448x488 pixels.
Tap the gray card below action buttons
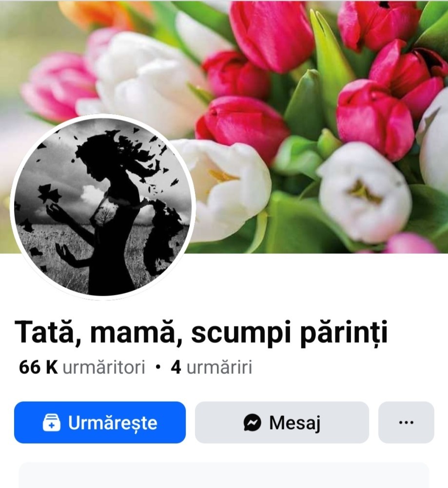tap(224, 475)
